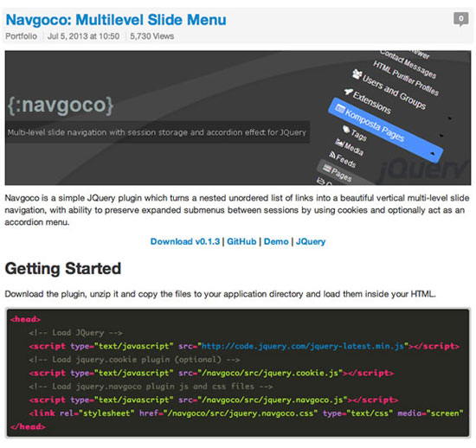Open the comment count bubble icon
Image resolution: width=476 pixels, height=448 pixels.
(460, 19)
